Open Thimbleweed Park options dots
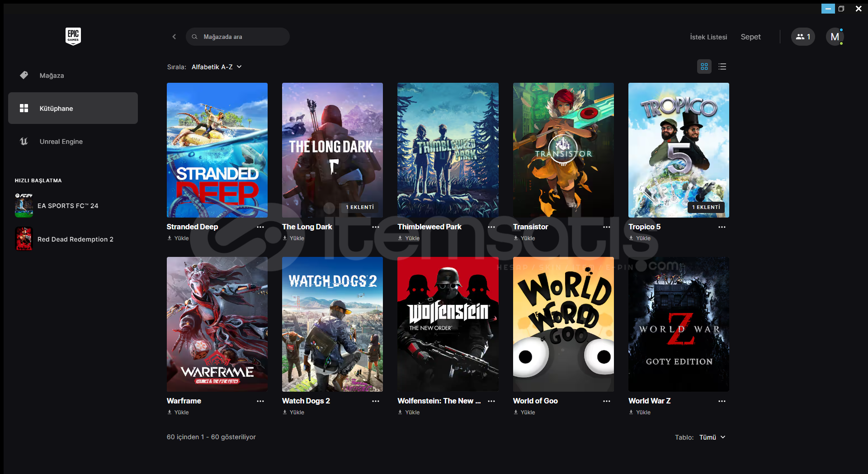 [x=491, y=227]
